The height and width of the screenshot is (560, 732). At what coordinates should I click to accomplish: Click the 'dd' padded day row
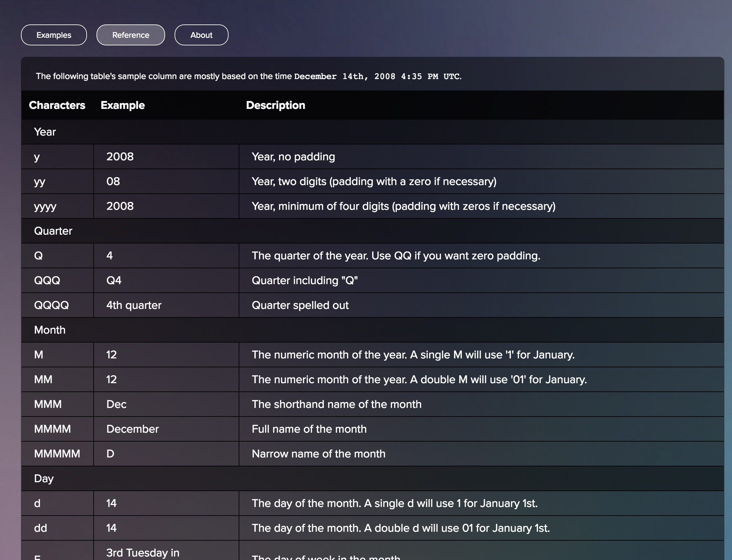[x=57, y=528]
